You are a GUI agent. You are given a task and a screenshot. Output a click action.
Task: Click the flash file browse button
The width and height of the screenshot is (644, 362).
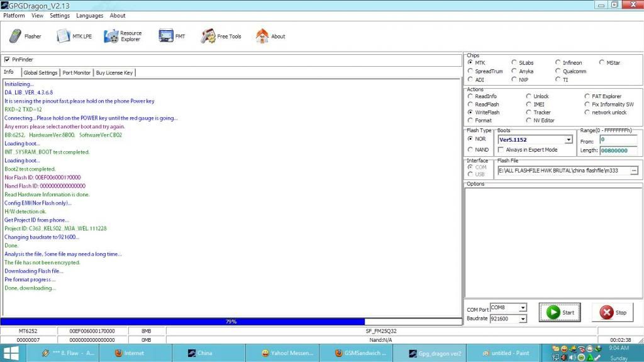634,171
